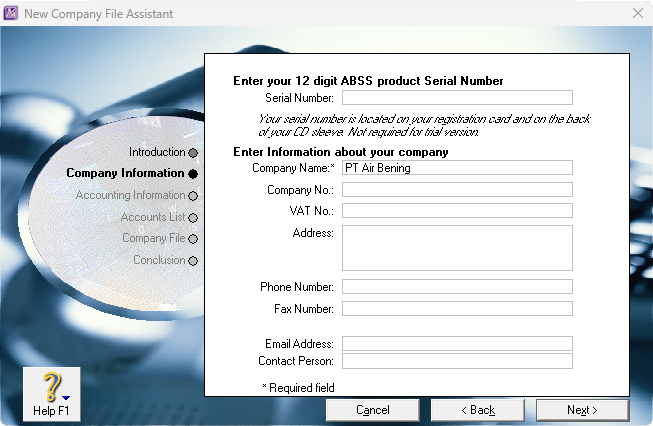The width and height of the screenshot is (653, 426).
Task: Click the Accounts List step bullet
Action: coord(193,218)
